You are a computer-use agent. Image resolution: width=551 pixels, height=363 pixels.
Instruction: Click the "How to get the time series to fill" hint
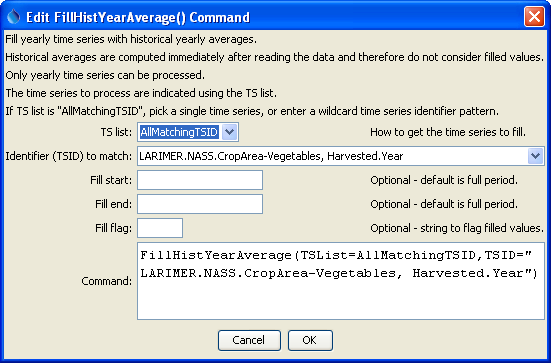448,132
